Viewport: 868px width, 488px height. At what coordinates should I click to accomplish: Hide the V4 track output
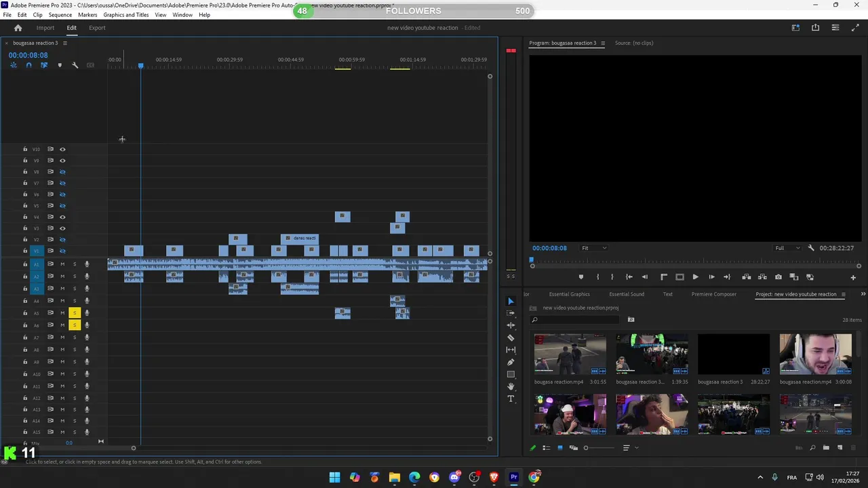click(x=62, y=217)
